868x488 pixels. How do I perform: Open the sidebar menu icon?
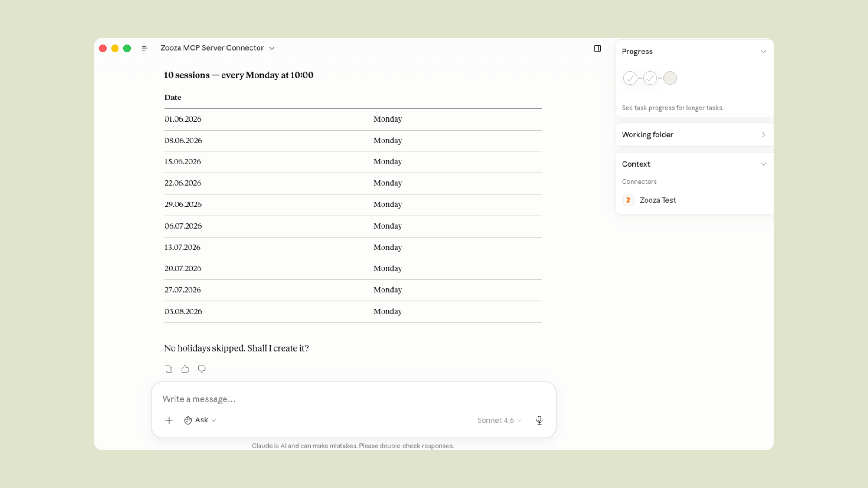coord(145,48)
